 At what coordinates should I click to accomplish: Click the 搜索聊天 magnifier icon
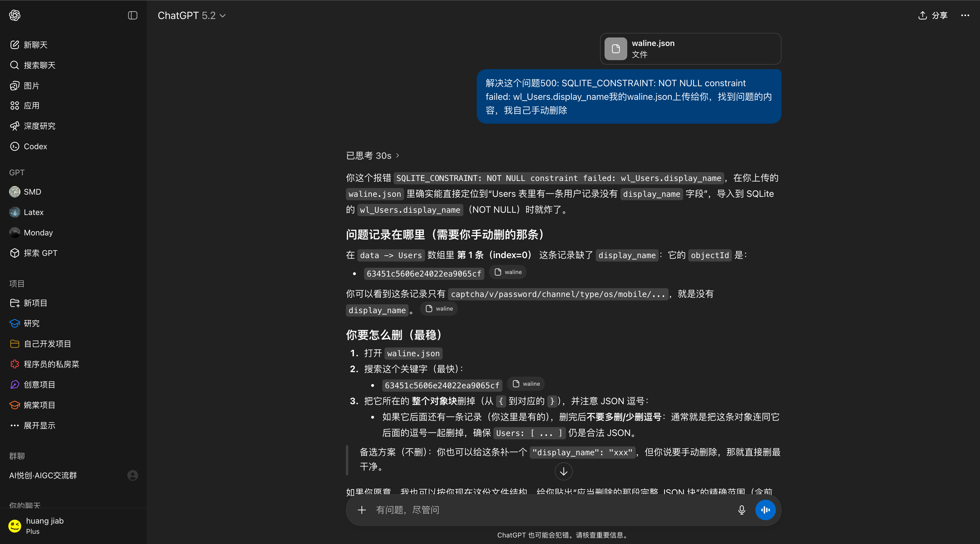(x=14, y=65)
